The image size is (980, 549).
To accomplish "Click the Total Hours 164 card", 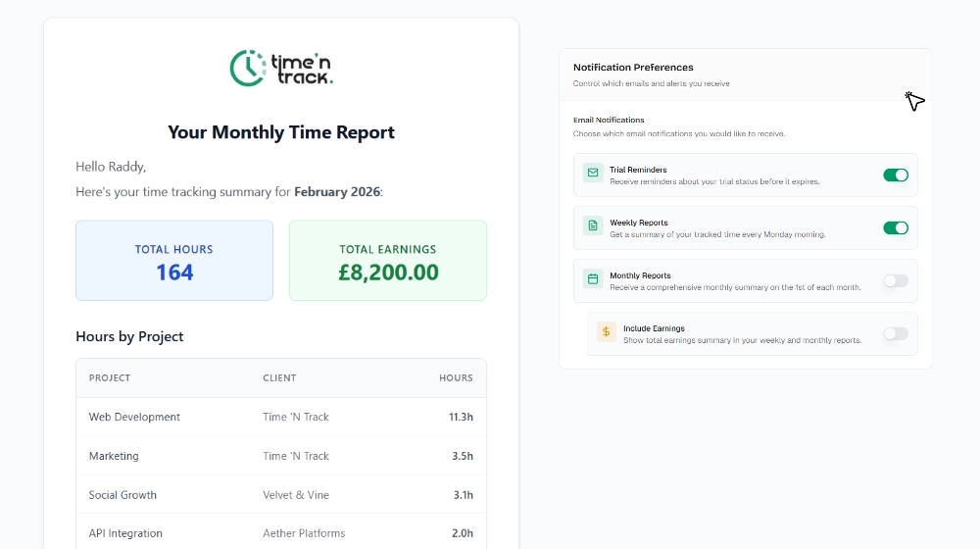I will tap(174, 260).
